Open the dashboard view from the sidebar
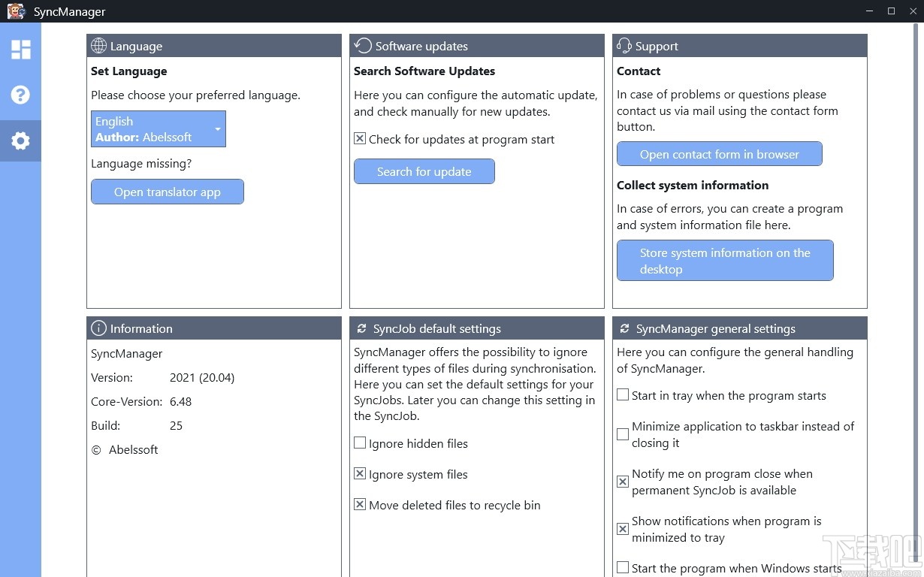 pyautogui.click(x=20, y=49)
